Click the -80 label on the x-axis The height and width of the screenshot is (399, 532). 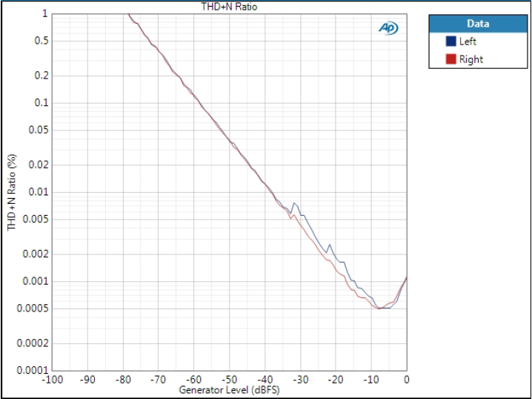123,379
